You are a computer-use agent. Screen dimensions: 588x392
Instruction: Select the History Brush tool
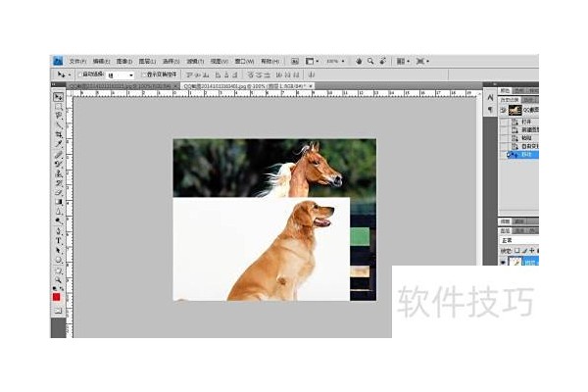point(58,183)
